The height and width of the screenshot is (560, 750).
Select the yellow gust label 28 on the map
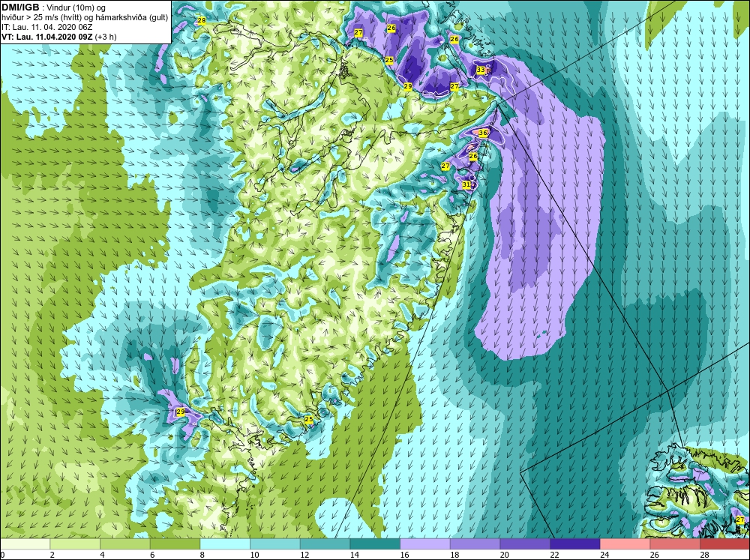tap(201, 20)
